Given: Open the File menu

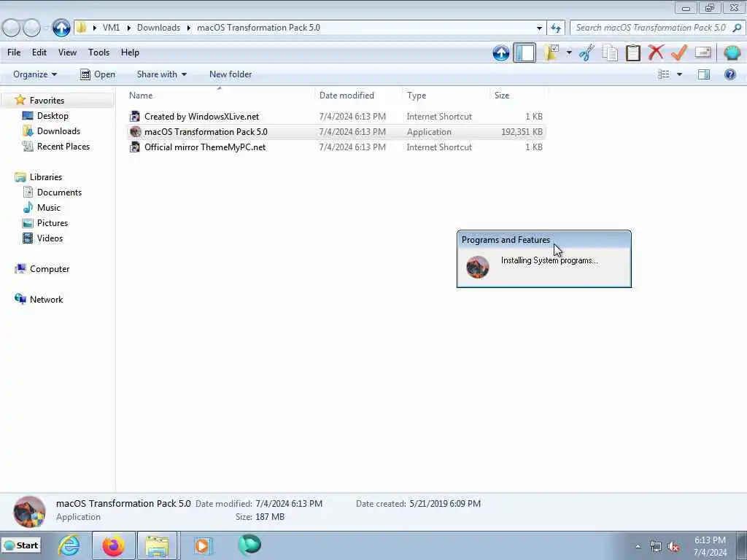Looking at the screenshot, I should pyautogui.click(x=14, y=52).
